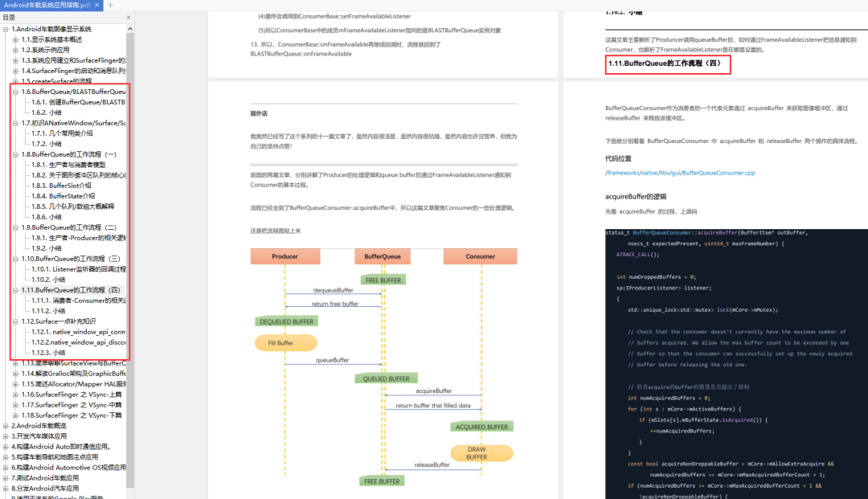Click the outline panel vertical scrollbar thumb
868x499 pixels.
point(130,260)
